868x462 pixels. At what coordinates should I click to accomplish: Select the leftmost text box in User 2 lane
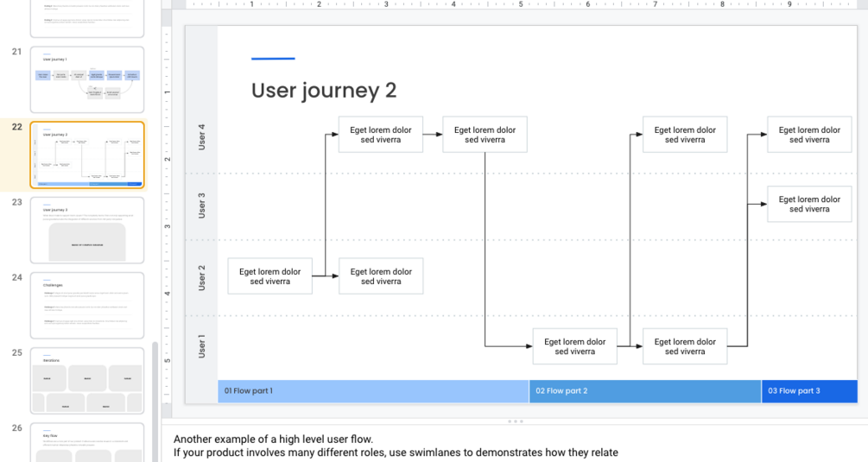point(270,276)
